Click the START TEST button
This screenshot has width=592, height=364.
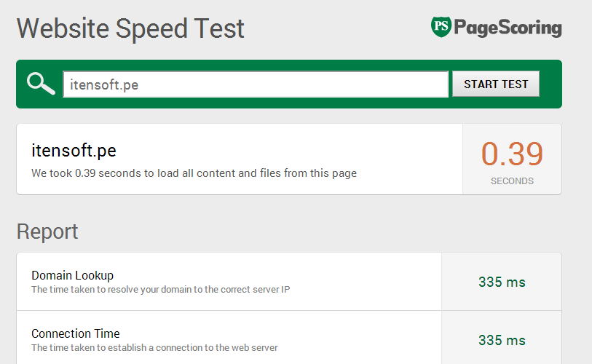496,84
